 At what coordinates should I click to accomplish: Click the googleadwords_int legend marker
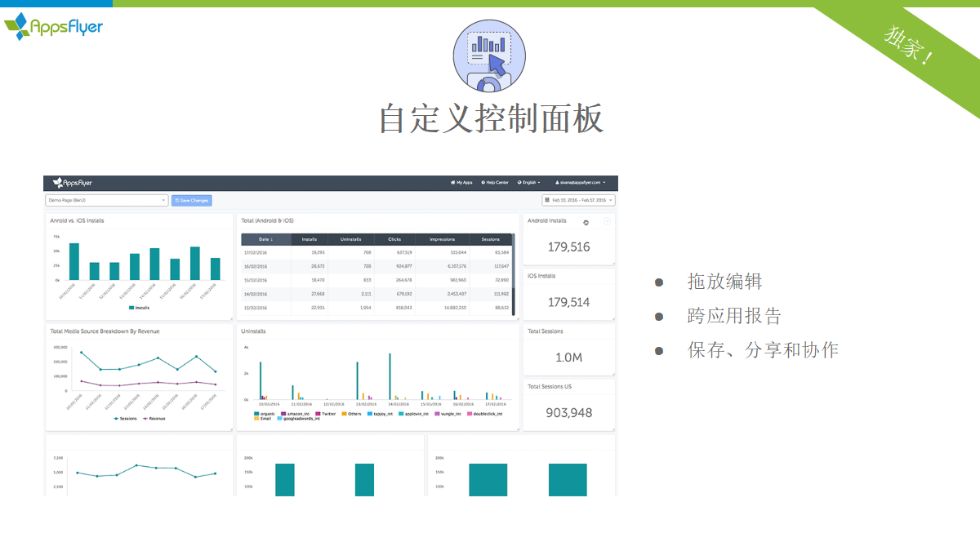coord(280,419)
